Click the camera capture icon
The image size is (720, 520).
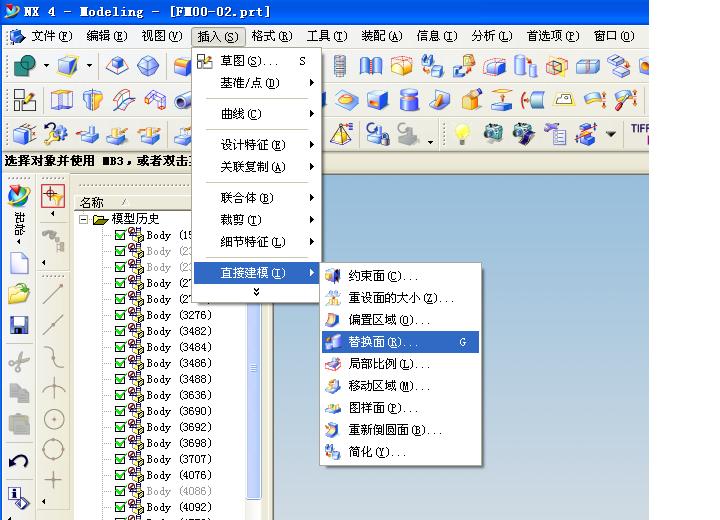494,134
